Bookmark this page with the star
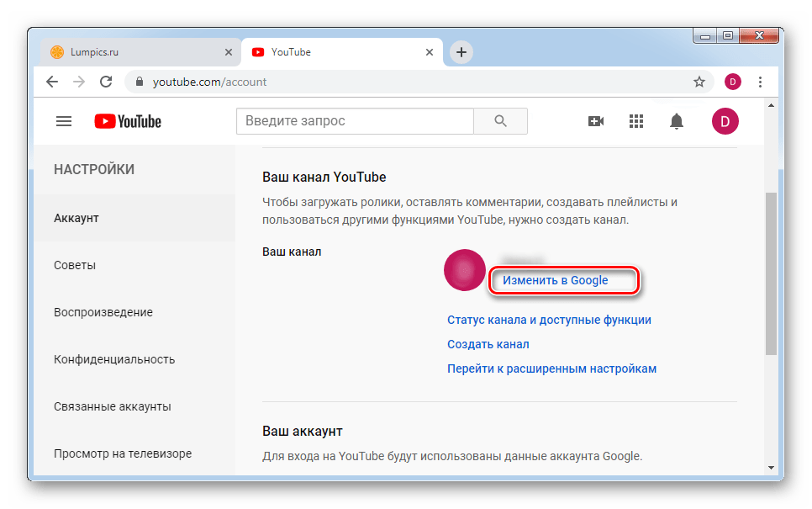Screen dimensions: 812x509 point(699,82)
